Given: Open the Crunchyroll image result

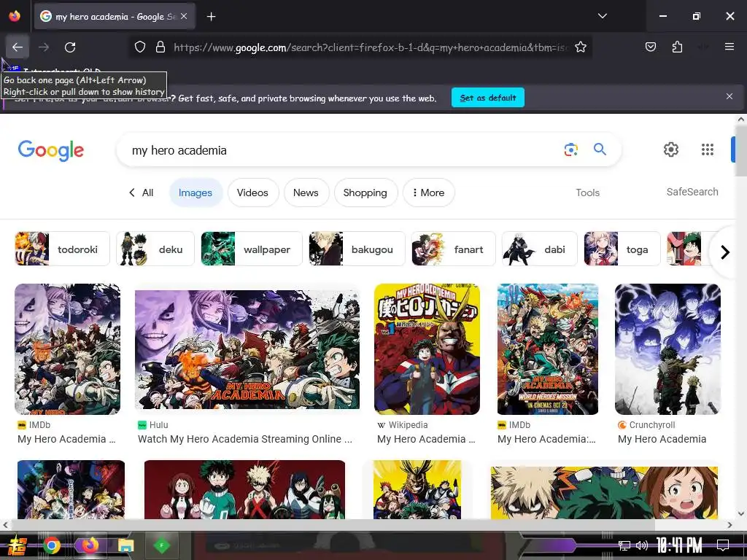Looking at the screenshot, I should (x=668, y=349).
